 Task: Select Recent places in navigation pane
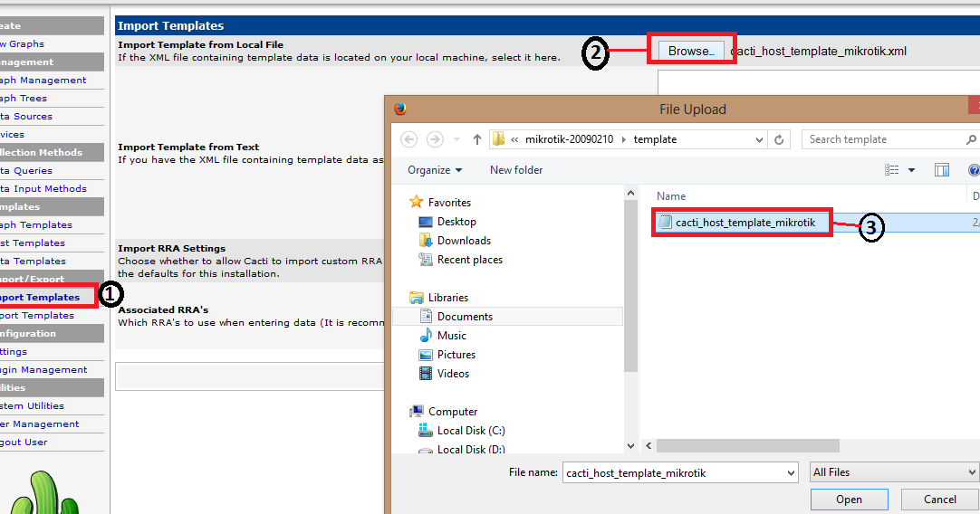[469, 260]
